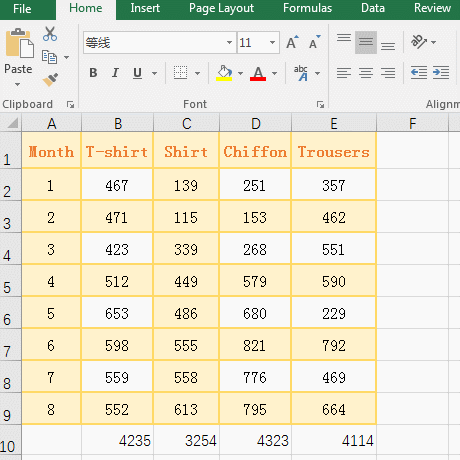Select column B header
The image size is (460, 460).
click(117, 123)
